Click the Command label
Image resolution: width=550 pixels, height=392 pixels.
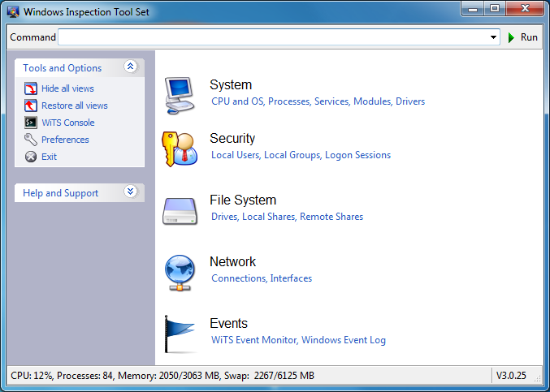[x=32, y=37]
